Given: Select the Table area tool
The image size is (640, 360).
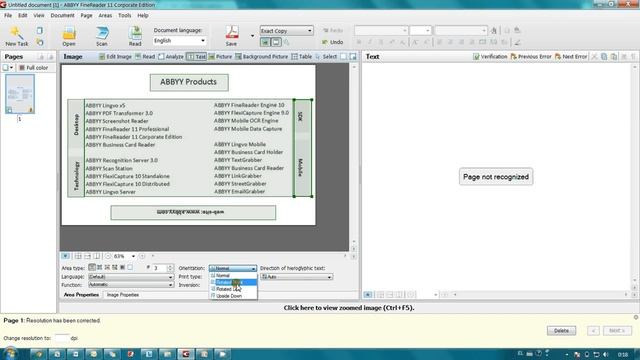Looking at the screenshot, I should tap(302, 57).
